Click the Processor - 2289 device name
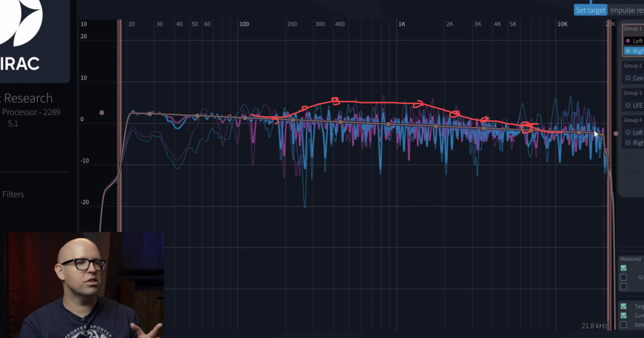The width and height of the screenshot is (644, 338). tap(31, 112)
